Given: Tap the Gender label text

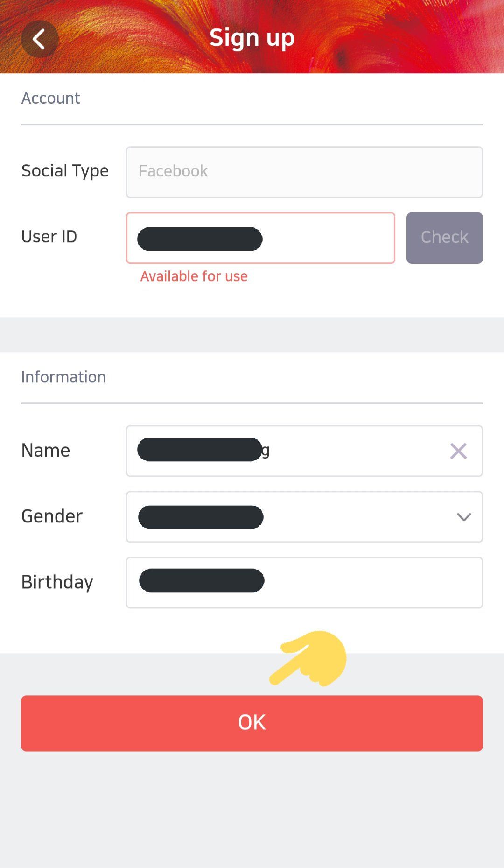Looking at the screenshot, I should [x=52, y=516].
